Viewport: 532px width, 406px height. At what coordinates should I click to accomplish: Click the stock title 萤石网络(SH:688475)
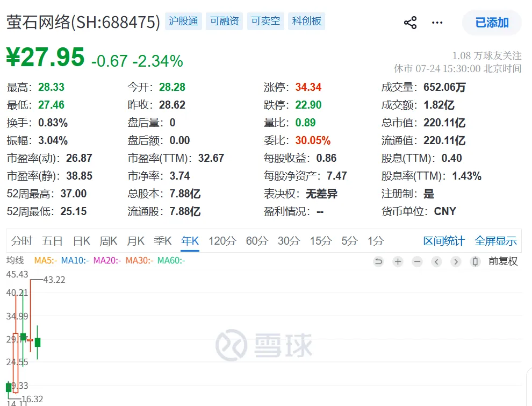pos(83,23)
